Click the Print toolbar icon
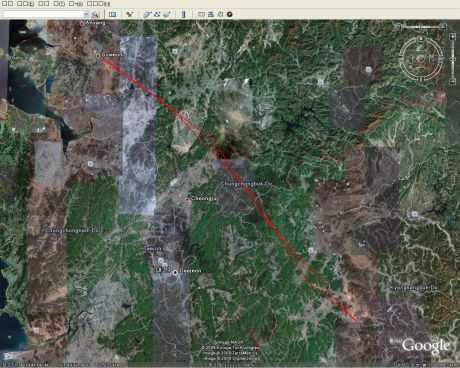This screenshot has width=460, height=368. (x=211, y=14)
